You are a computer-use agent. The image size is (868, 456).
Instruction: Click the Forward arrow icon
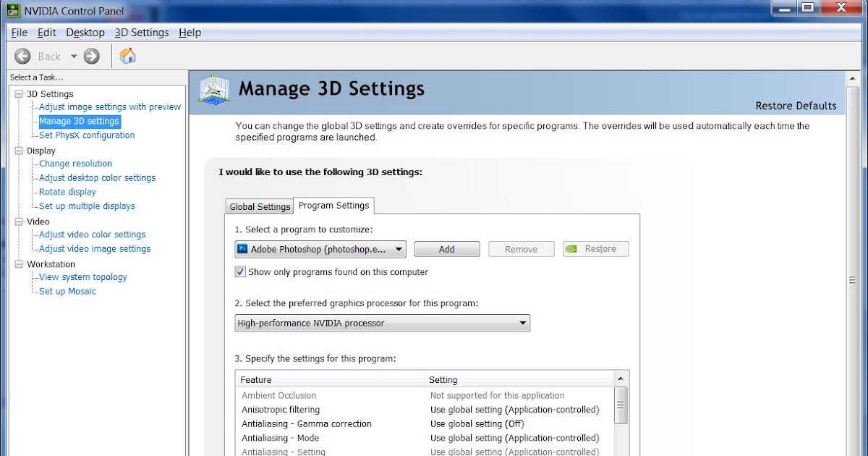pos(91,56)
